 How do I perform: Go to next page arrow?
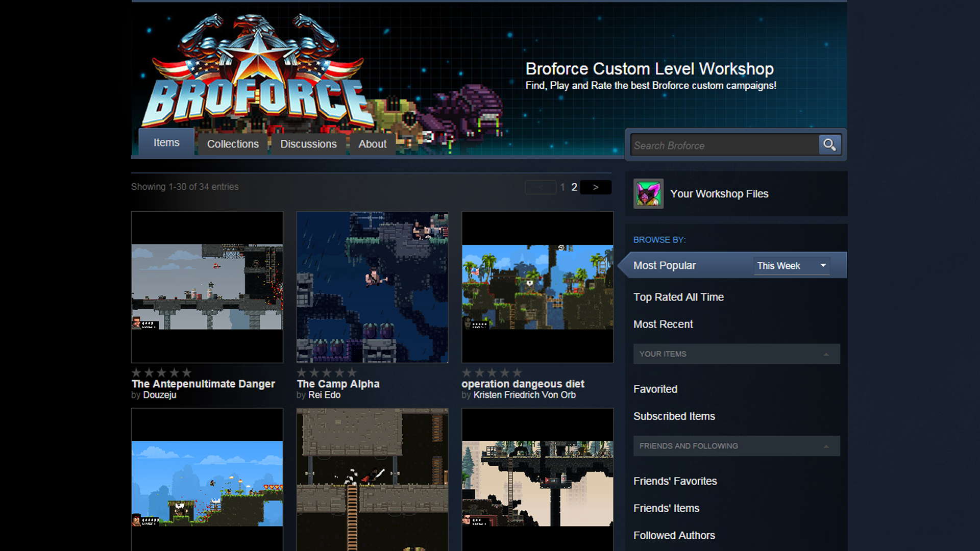point(596,187)
